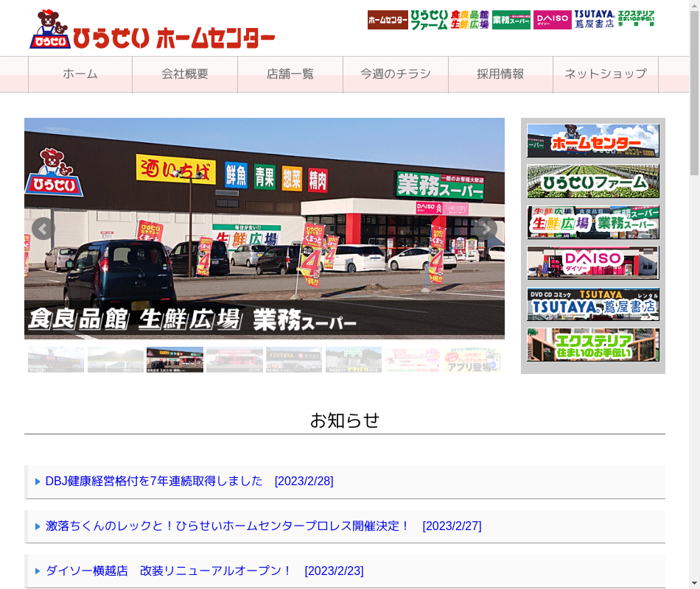The width and height of the screenshot is (700, 589).
Task: Go to 店舗一覧 in navigation
Action: [290, 74]
